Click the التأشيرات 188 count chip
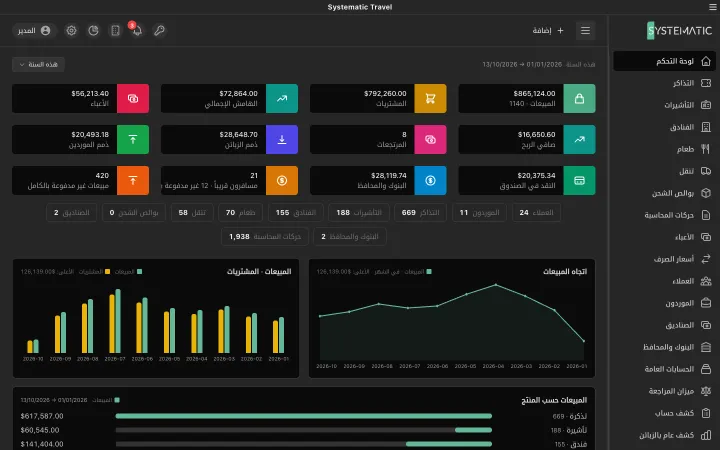Screen dimensions: 720x450 (359, 213)
